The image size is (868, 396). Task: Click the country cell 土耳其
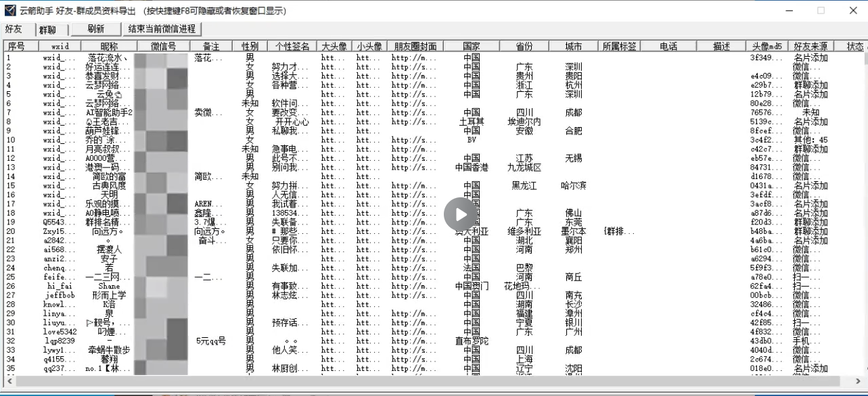click(x=472, y=122)
